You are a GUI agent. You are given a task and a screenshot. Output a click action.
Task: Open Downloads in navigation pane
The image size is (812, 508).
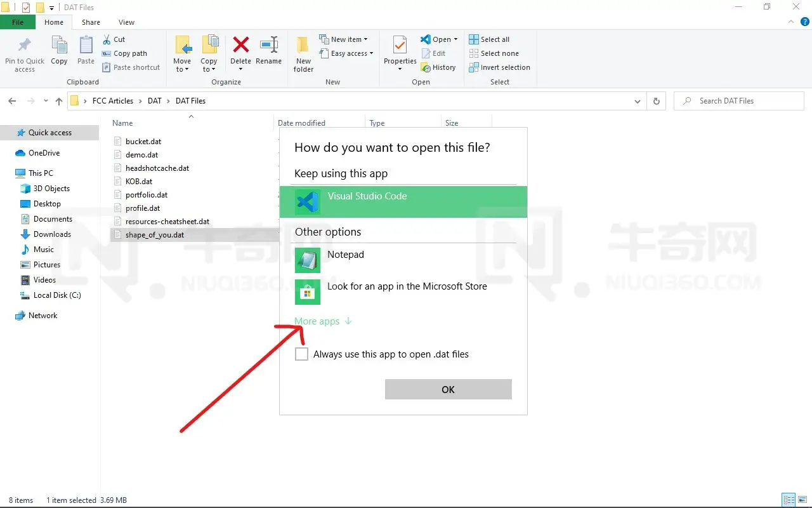coord(52,234)
